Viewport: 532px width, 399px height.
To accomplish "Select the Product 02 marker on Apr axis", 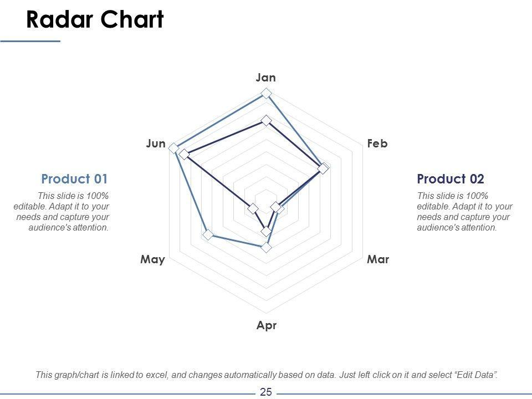I will [266, 231].
